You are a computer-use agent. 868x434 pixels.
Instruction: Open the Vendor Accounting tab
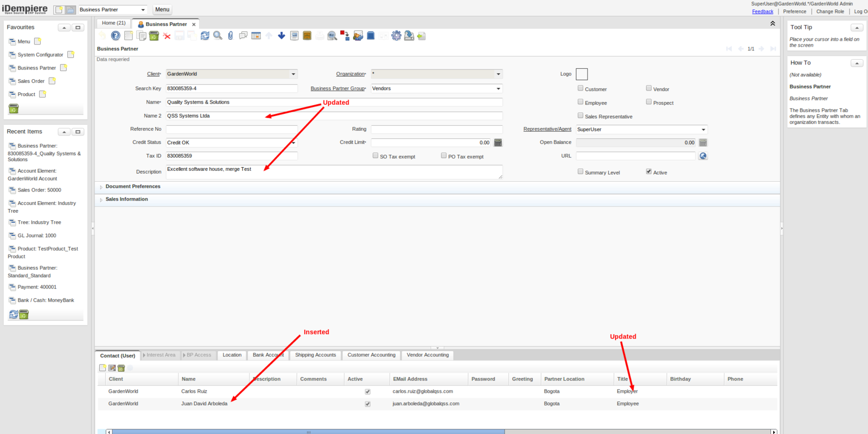(x=427, y=355)
